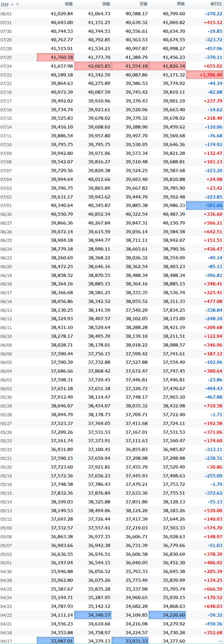Select the 05/13 date cell
Screen dimensions: 224x644
pyautogui.click(x=6, y=511)
